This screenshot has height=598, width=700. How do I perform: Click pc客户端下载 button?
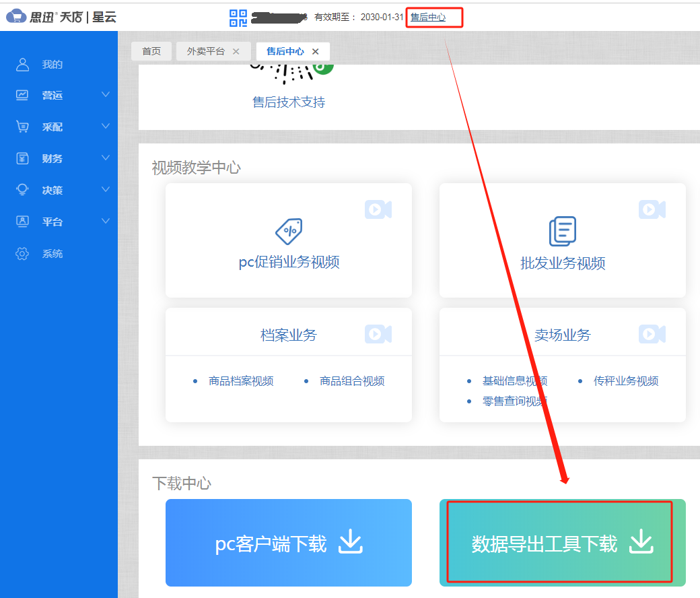pyautogui.click(x=288, y=543)
